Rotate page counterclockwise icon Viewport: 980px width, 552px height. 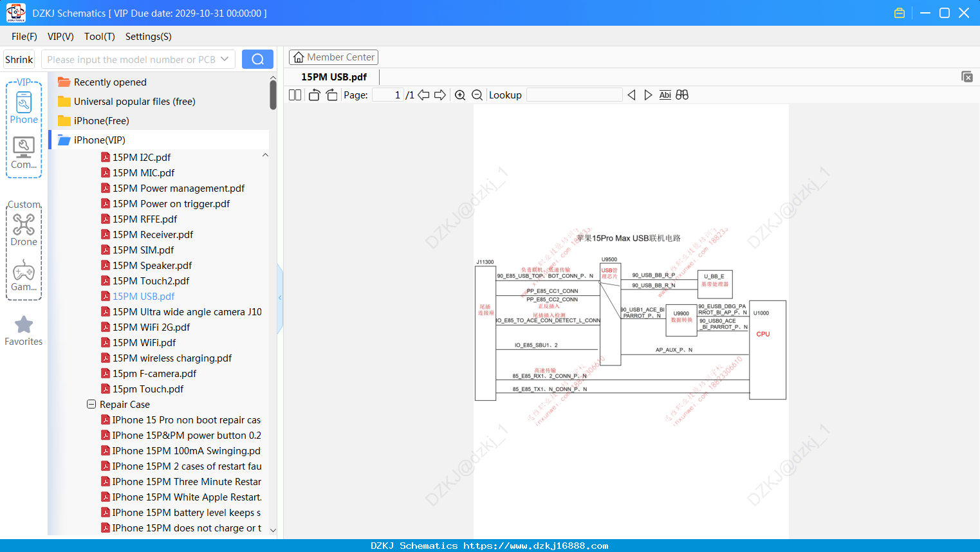[x=314, y=95]
